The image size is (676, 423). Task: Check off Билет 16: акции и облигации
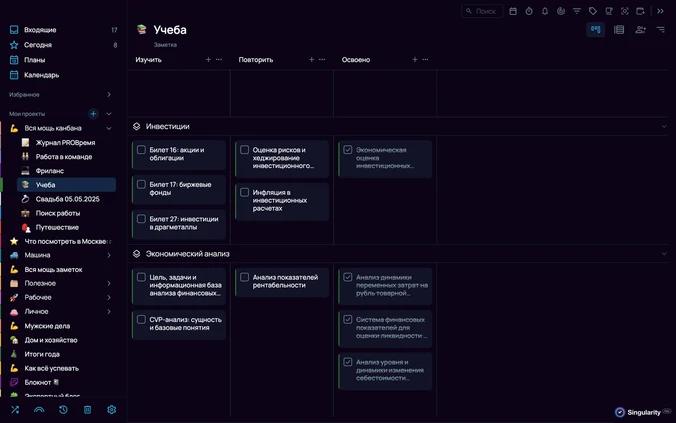click(141, 150)
